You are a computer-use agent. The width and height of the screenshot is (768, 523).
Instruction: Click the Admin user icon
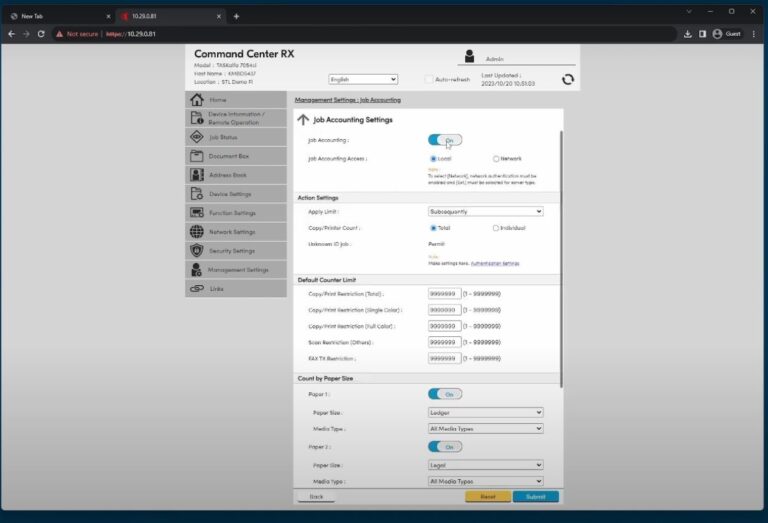(469, 56)
